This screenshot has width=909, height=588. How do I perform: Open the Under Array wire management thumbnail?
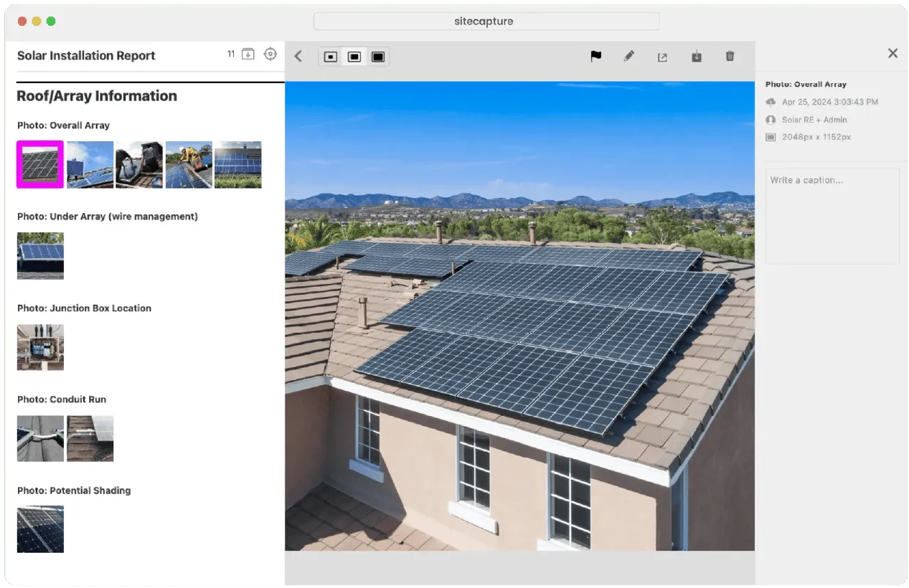coord(40,256)
